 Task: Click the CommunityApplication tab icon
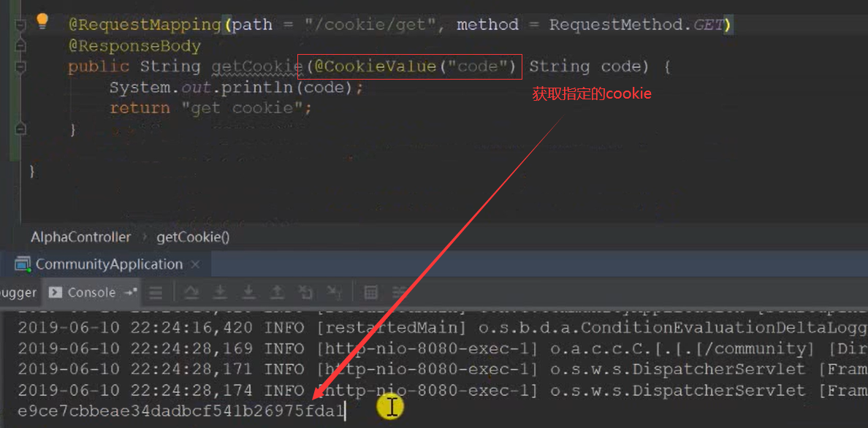(23, 264)
